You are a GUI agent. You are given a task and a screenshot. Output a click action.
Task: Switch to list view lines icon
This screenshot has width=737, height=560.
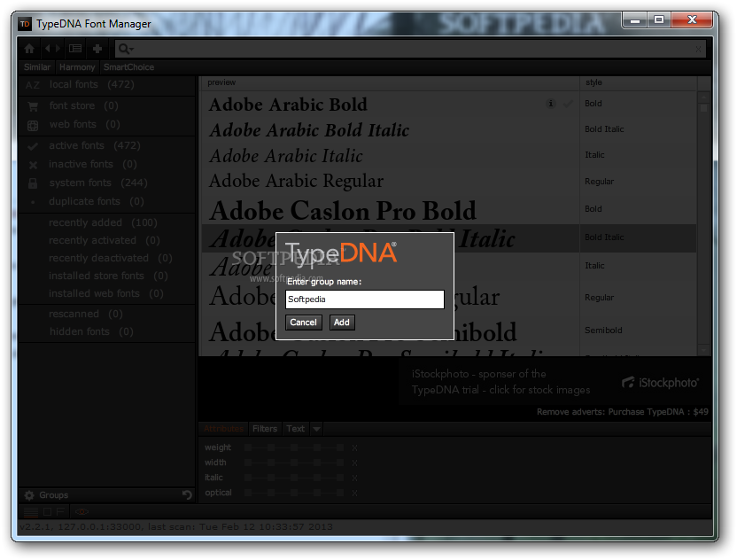pyautogui.click(x=31, y=511)
